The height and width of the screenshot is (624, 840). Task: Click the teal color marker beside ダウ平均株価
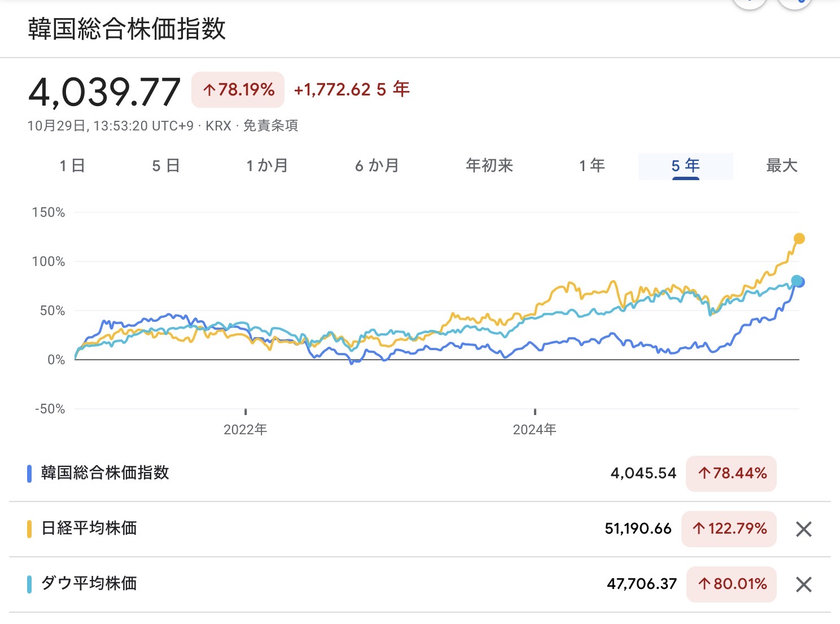29,584
